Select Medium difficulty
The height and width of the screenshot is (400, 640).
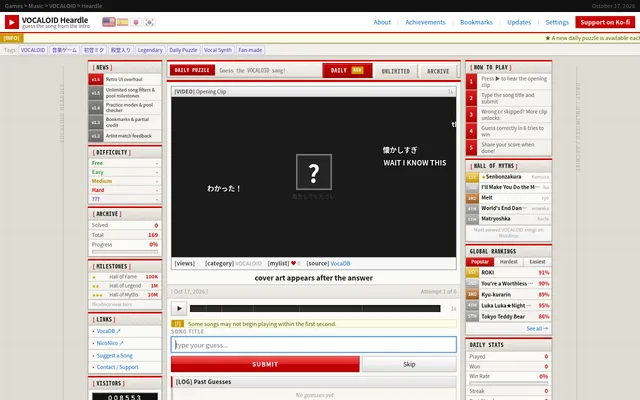coord(125,181)
